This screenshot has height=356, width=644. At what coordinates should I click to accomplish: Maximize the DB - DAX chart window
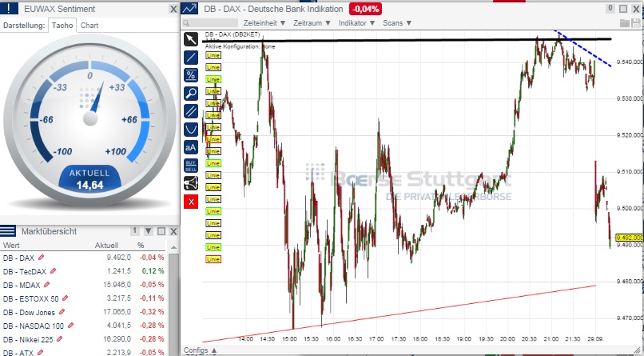click(623, 9)
